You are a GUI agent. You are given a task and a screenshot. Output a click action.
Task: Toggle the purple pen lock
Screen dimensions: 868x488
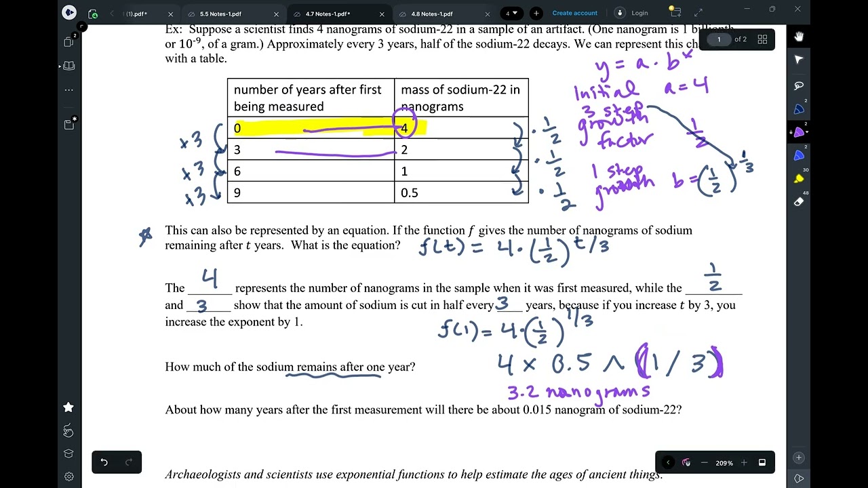click(x=791, y=132)
